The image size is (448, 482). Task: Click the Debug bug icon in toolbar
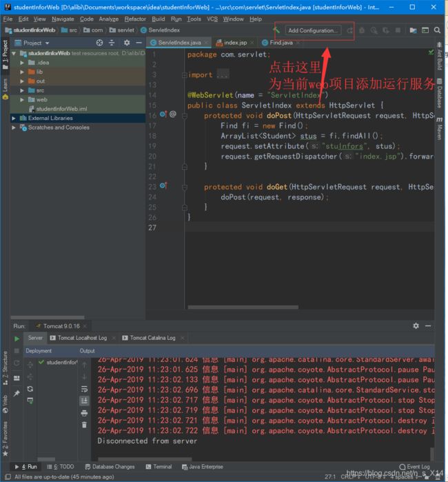coord(362,30)
